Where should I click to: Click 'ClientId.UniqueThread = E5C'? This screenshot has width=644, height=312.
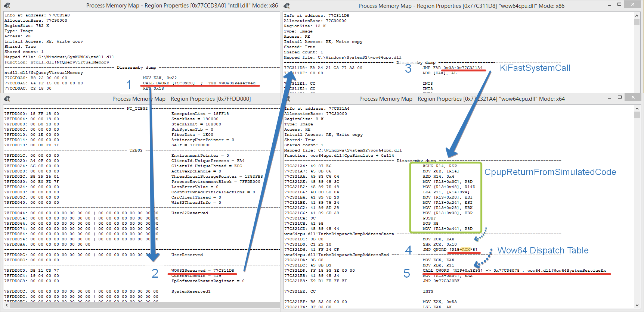[207, 166]
